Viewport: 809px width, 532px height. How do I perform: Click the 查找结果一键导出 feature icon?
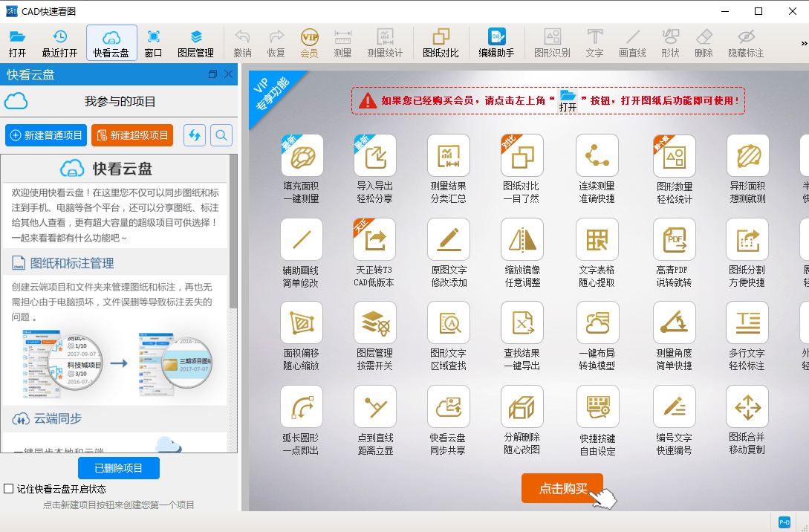pos(522,323)
